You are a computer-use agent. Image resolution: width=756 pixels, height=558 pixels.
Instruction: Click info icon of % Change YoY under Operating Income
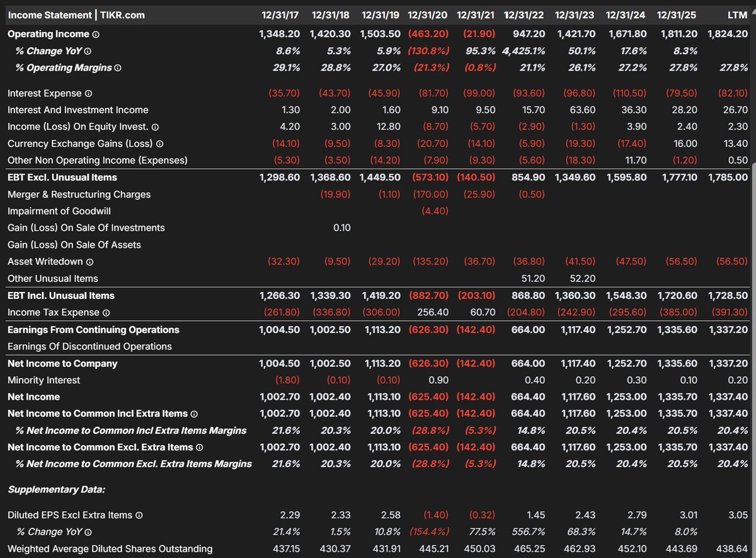coord(88,52)
